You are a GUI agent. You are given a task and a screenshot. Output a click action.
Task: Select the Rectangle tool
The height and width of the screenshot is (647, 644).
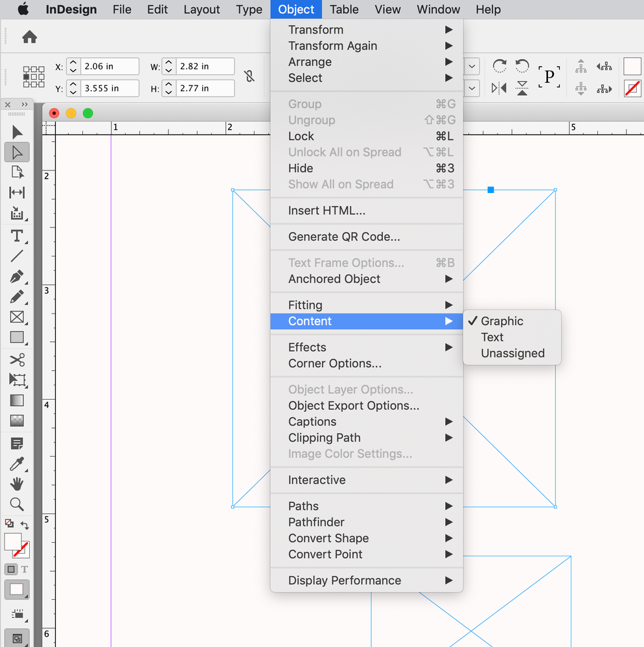click(17, 337)
